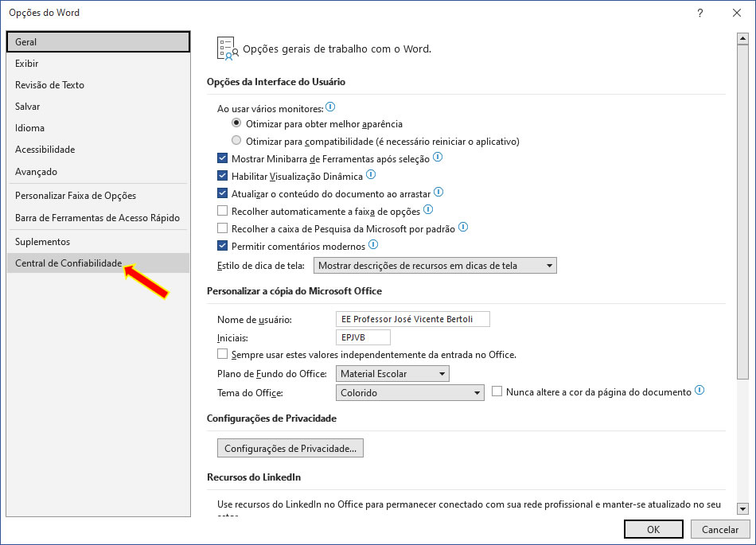Open the Tema do Office dropdown
This screenshot has height=545, width=756.
pos(410,393)
